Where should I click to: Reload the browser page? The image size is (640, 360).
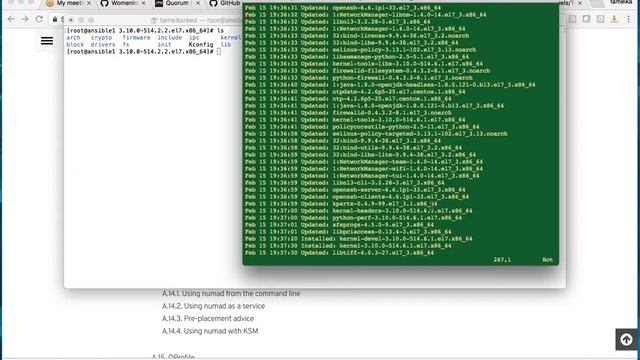point(39,19)
